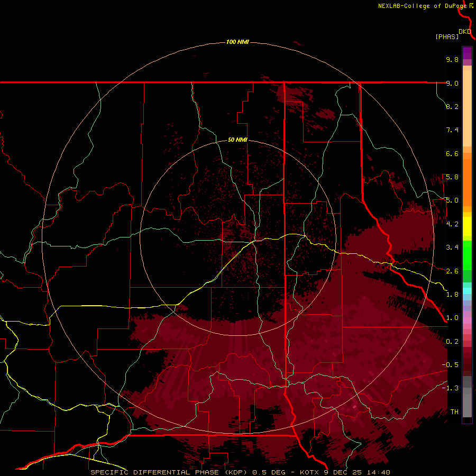Pick the yellow segment of the color bar
The width and height of the screenshot is (476, 476).
click(x=467, y=226)
